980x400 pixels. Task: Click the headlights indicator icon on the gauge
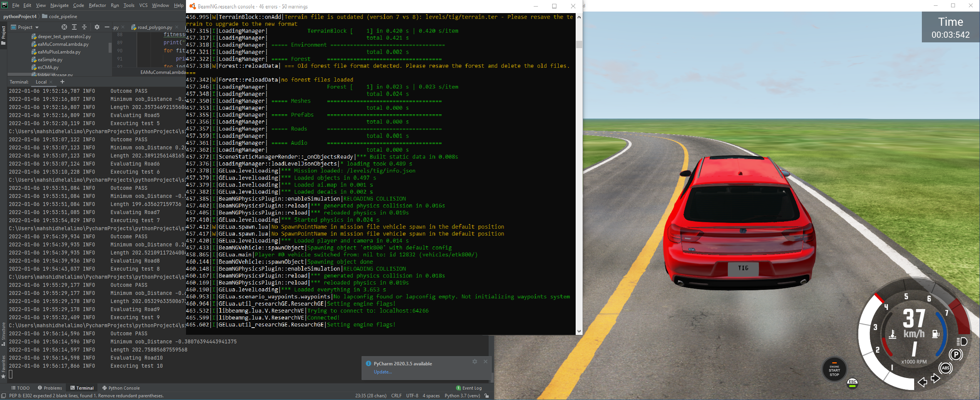pos(962,341)
